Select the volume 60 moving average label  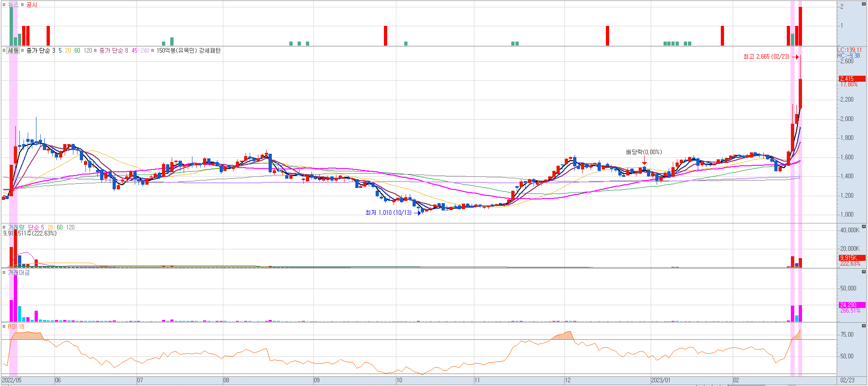point(60,227)
